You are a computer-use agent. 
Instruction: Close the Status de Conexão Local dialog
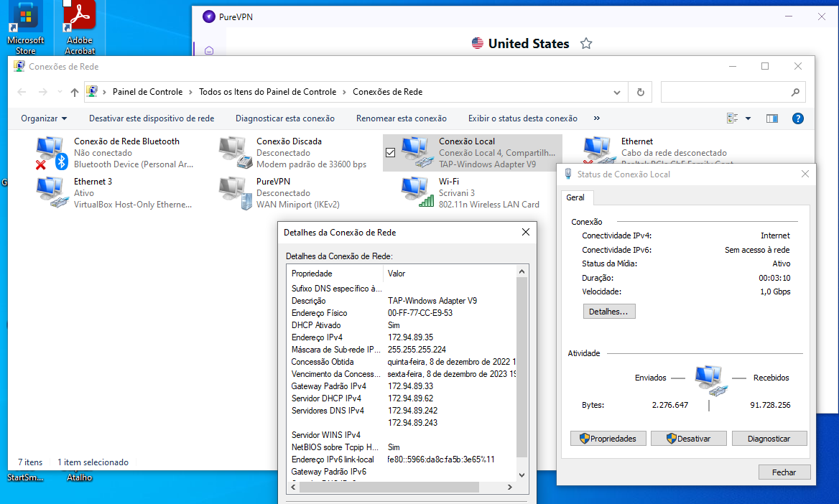[x=805, y=174]
